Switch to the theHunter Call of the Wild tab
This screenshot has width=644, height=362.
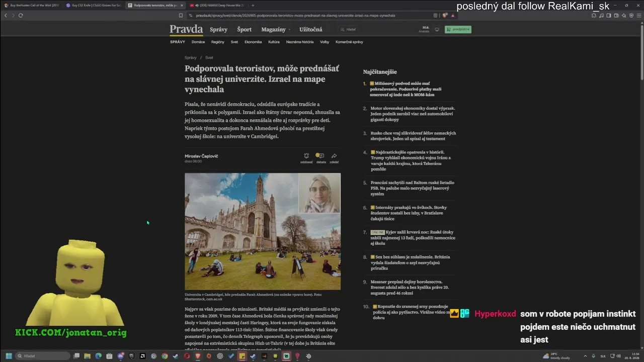[31, 6]
